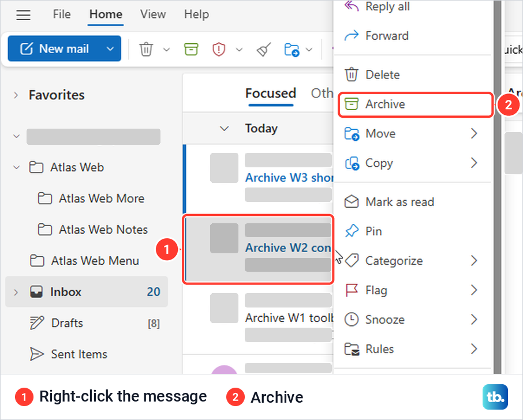Open the Atlas Web Notes folder

pos(93,230)
